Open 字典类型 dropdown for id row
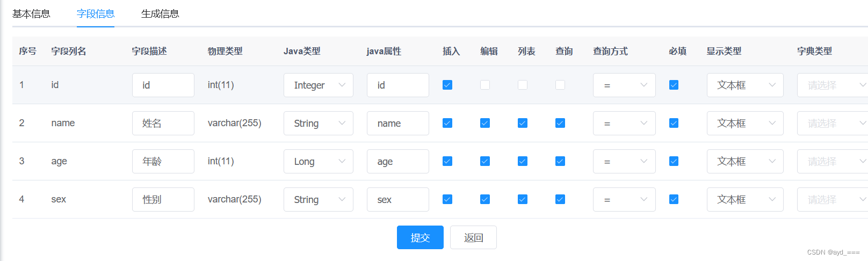The image size is (868, 261). [x=833, y=85]
